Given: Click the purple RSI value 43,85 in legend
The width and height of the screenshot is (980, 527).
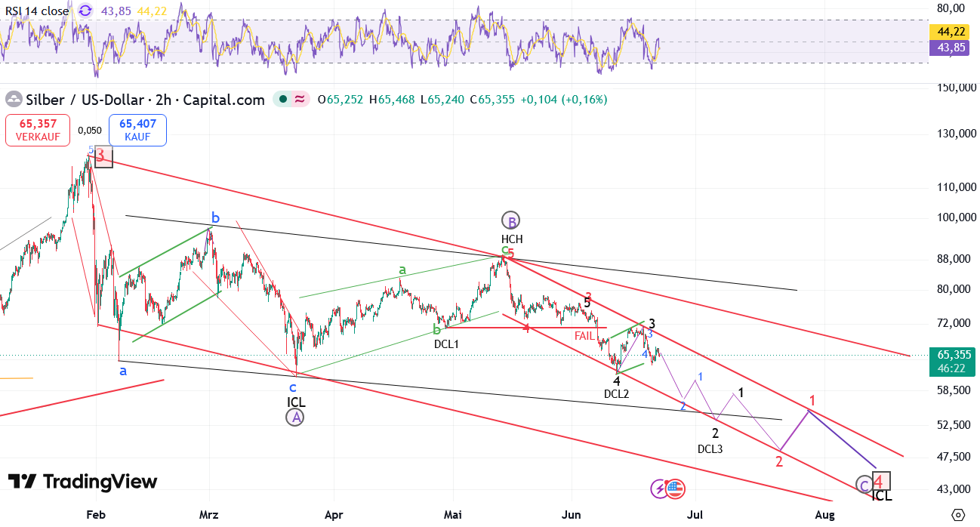Looking at the screenshot, I should (x=115, y=11).
